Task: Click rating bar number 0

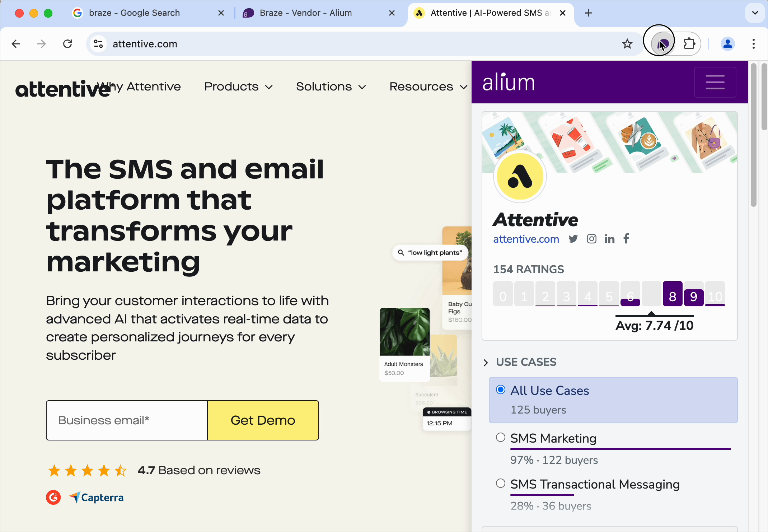Action: click(503, 294)
